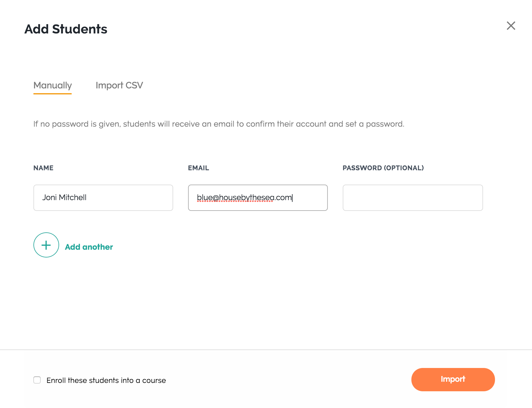Click the Add another link text
The image size is (532, 408).
89,247
